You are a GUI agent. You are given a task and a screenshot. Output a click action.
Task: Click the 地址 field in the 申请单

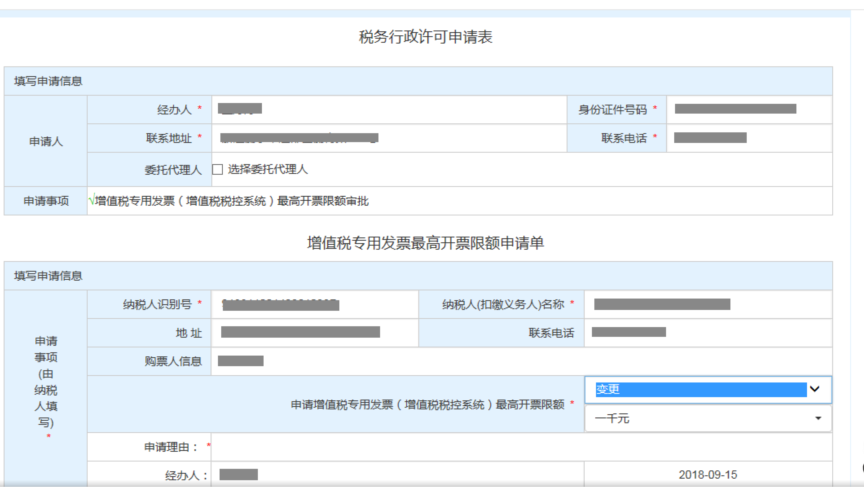314,332
